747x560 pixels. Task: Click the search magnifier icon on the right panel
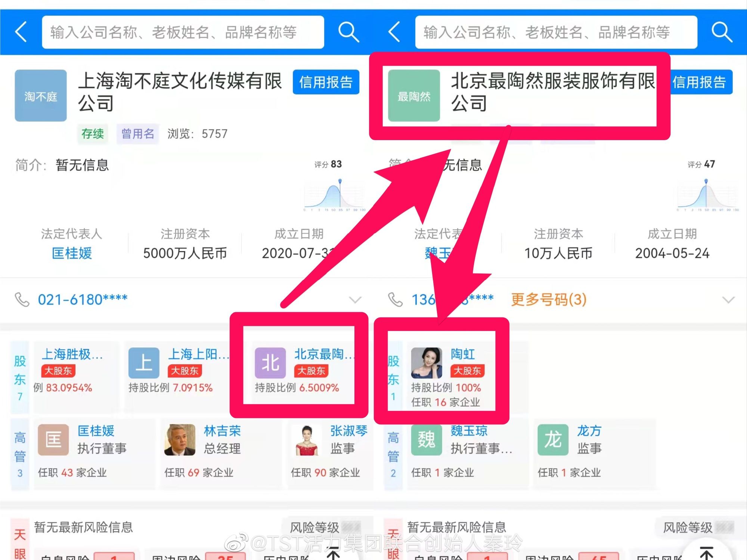(721, 32)
